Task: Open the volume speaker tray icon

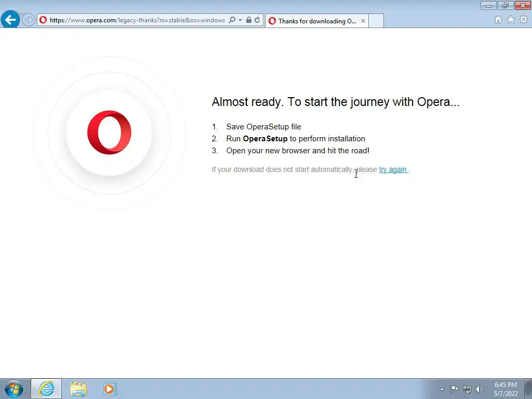Action: 480,389
